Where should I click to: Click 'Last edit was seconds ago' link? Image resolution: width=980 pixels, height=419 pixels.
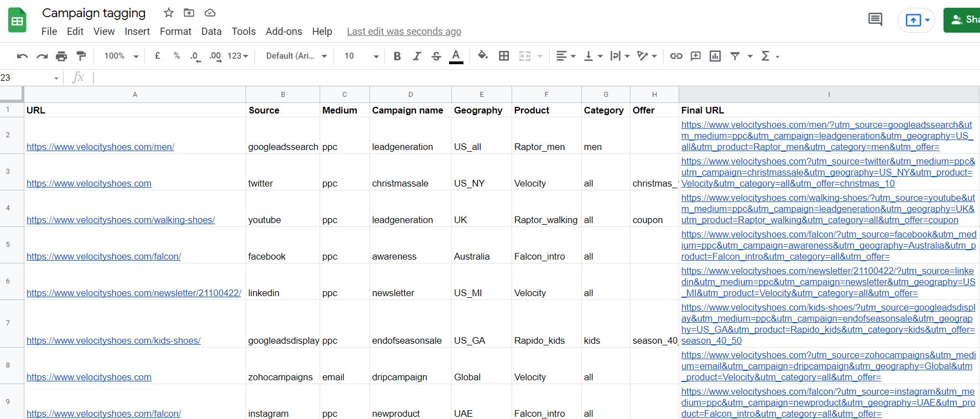tap(404, 32)
